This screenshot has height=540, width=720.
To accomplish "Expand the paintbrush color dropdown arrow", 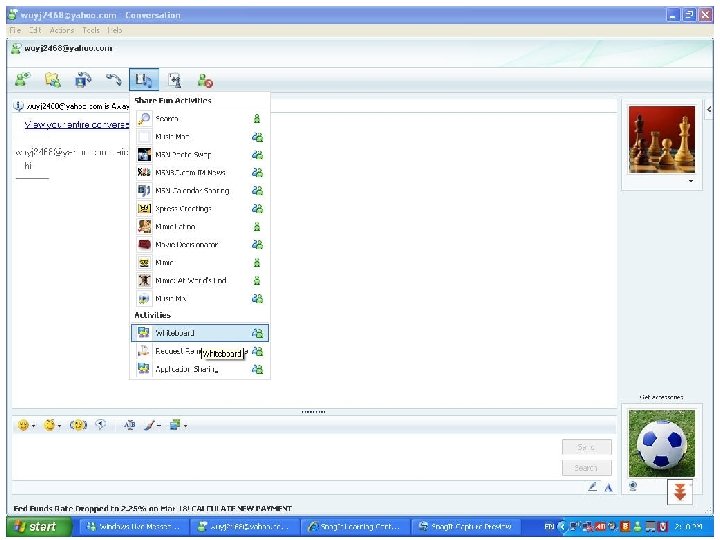I will click(x=159, y=427).
